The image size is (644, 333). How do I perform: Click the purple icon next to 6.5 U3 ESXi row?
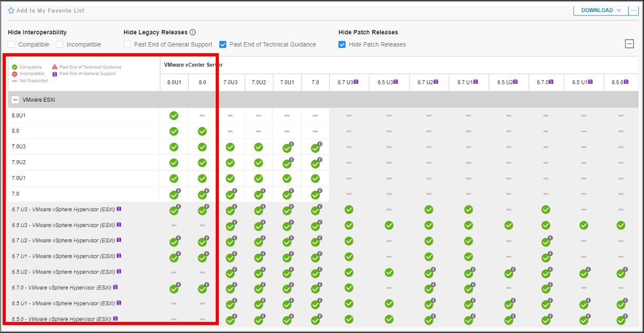[x=119, y=224]
